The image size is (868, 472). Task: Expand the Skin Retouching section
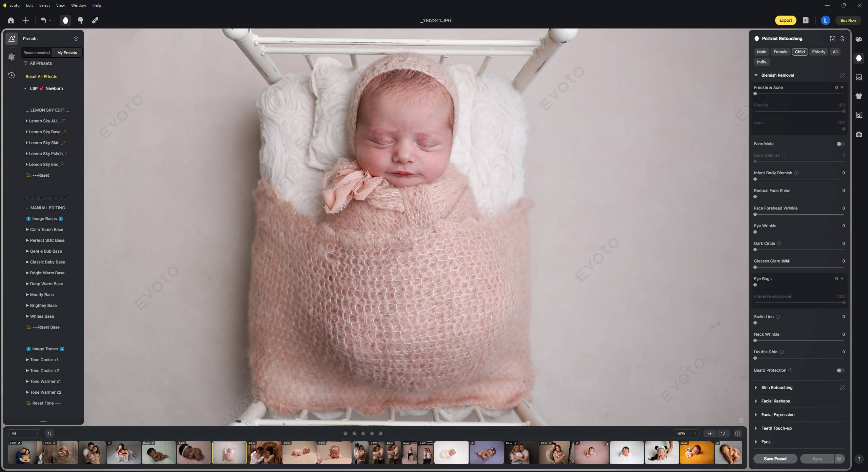pos(777,388)
